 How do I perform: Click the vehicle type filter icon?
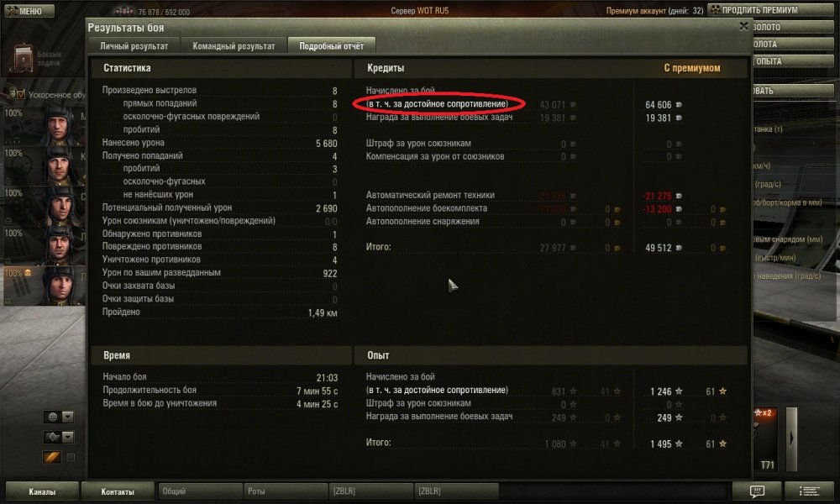coord(52,437)
